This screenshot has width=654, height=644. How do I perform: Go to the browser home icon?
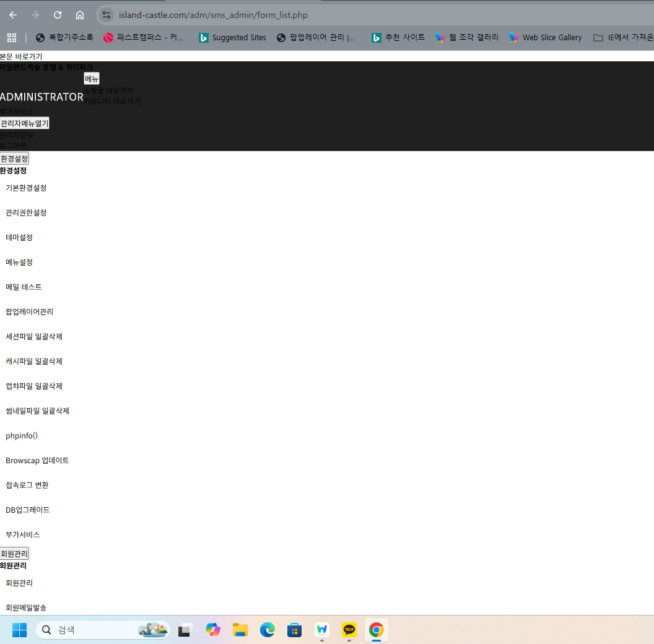80,15
